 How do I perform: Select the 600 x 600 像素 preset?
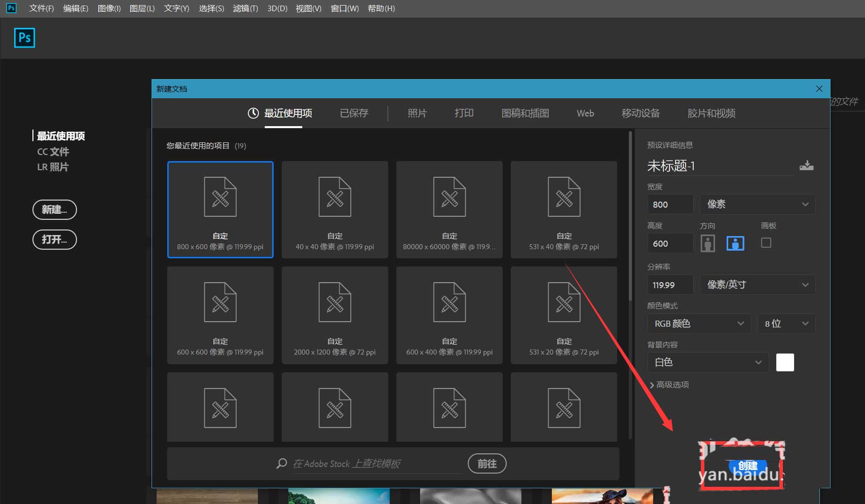[x=220, y=315]
